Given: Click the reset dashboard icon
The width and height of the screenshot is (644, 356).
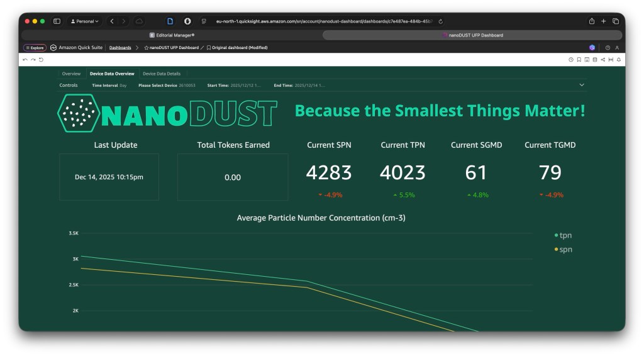Looking at the screenshot, I should pyautogui.click(x=41, y=60).
